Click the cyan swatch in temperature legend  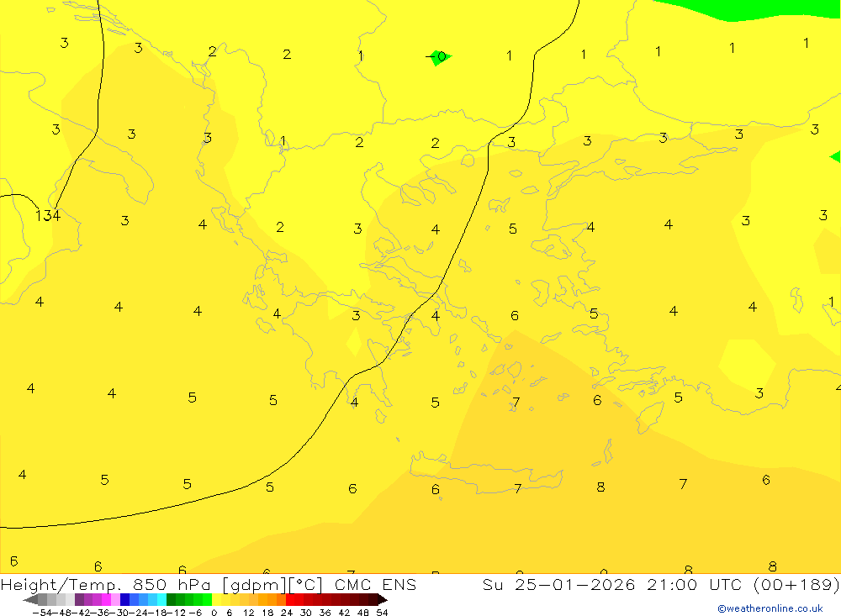point(161,599)
